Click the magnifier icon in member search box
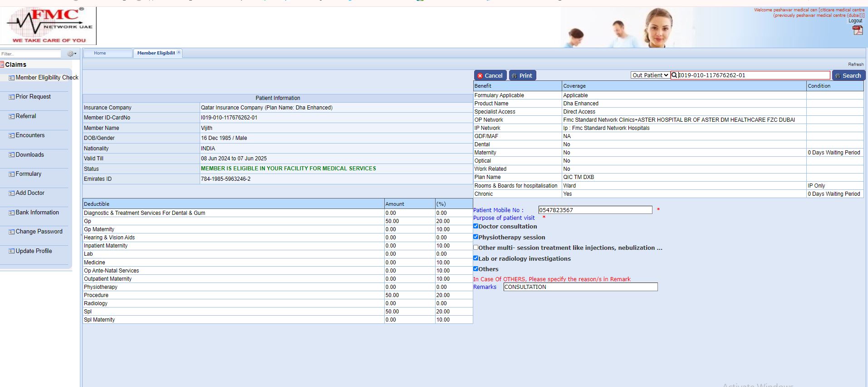Image resolution: width=868 pixels, height=387 pixels. 674,75
